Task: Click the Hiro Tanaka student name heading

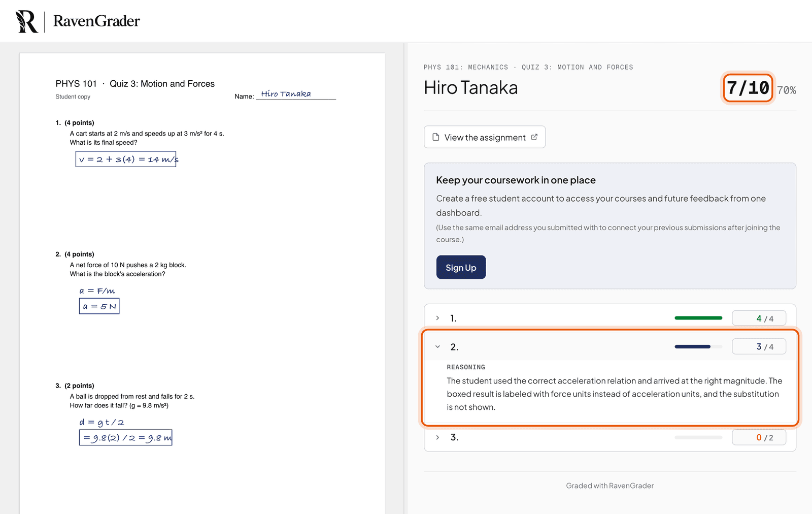Action: [x=471, y=88]
